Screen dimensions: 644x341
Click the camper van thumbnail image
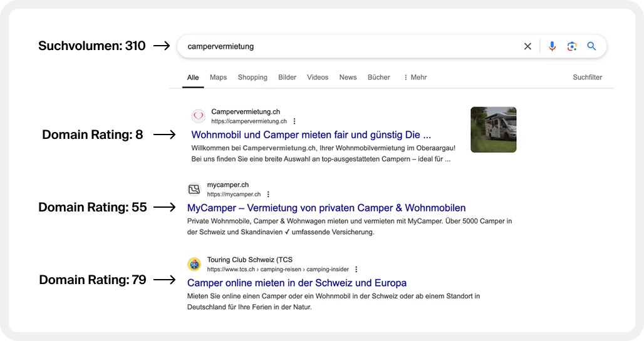[493, 130]
